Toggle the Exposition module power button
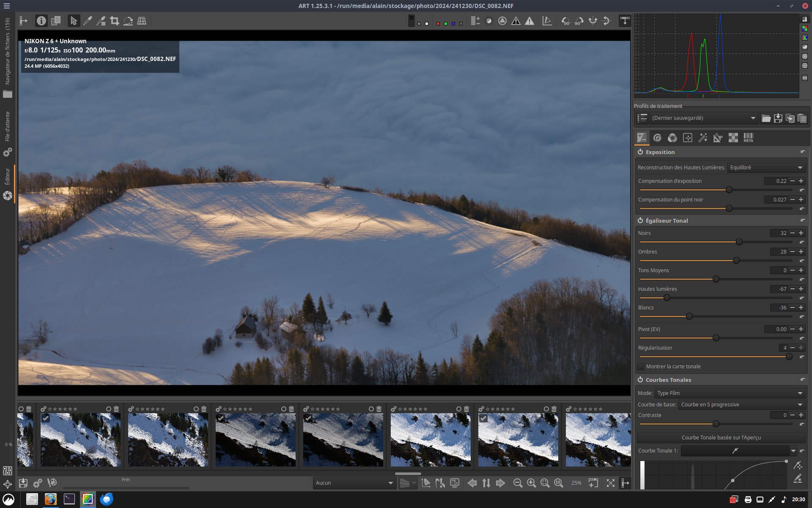The image size is (812, 508). click(640, 152)
